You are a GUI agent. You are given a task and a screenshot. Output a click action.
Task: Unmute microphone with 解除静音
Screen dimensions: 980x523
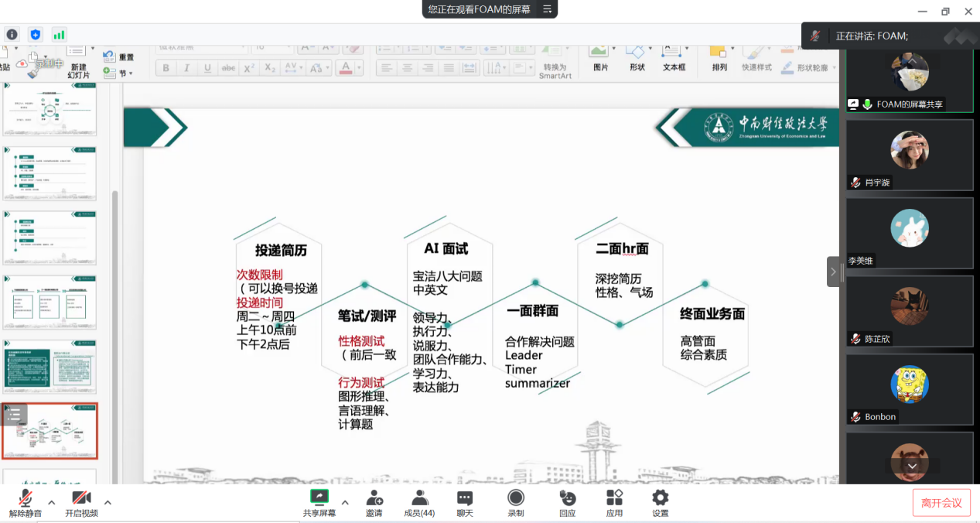(x=26, y=502)
